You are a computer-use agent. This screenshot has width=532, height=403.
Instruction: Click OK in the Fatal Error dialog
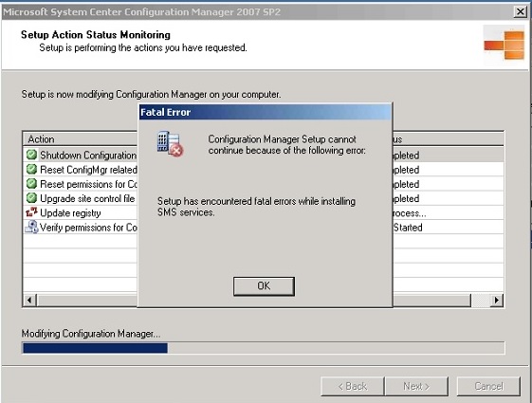tap(264, 286)
